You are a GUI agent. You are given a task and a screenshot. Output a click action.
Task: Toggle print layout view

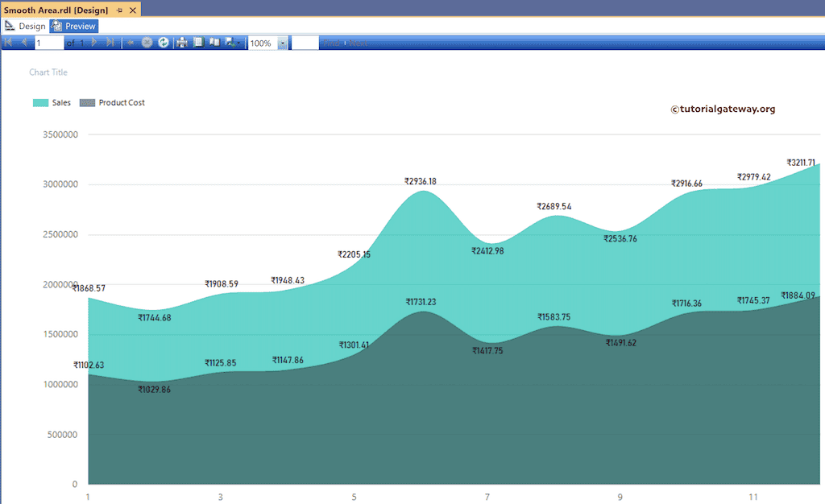(x=198, y=43)
